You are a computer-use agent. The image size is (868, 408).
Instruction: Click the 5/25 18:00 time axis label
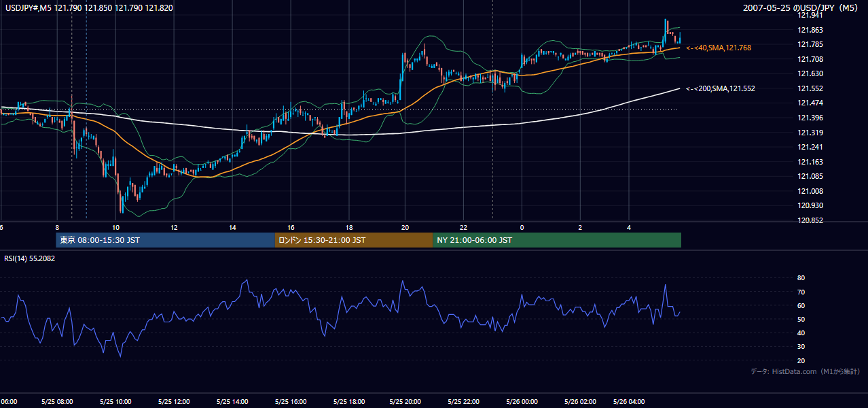(x=348, y=402)
